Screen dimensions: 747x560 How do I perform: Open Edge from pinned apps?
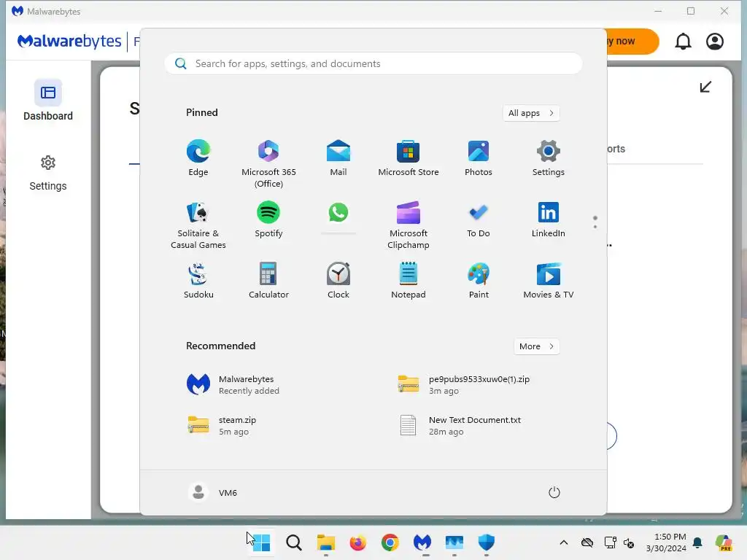tap(198, 158)
